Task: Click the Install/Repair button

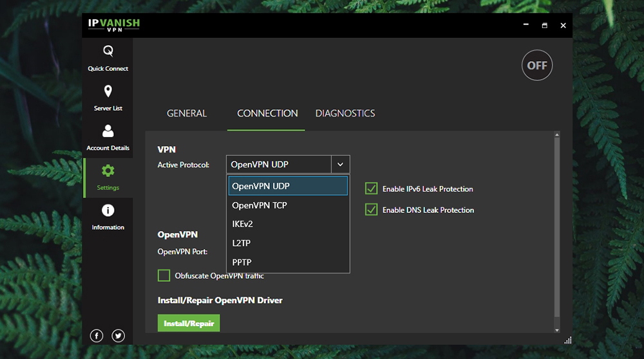Action: (189, 324)
